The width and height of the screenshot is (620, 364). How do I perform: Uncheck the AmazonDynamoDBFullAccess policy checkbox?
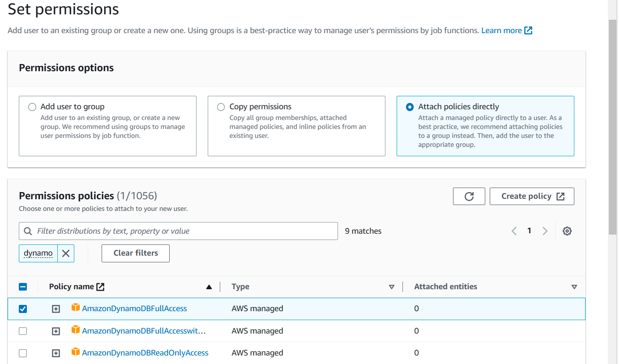click(x=23, y=309)
